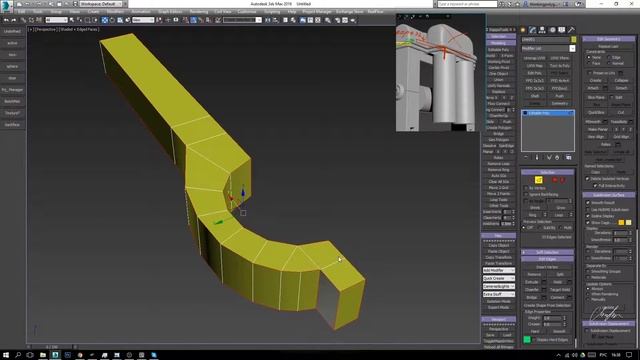
Task: Redo the action in main toolbar
Action: coord(13,20)
